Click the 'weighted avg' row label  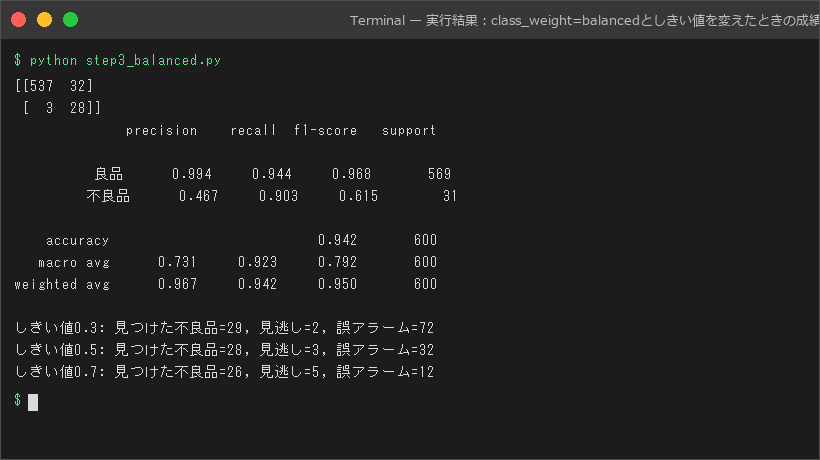coord(62,284)
